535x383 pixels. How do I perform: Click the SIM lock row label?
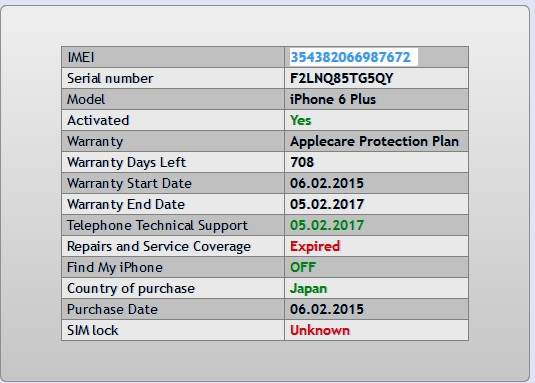click(92, 330)
